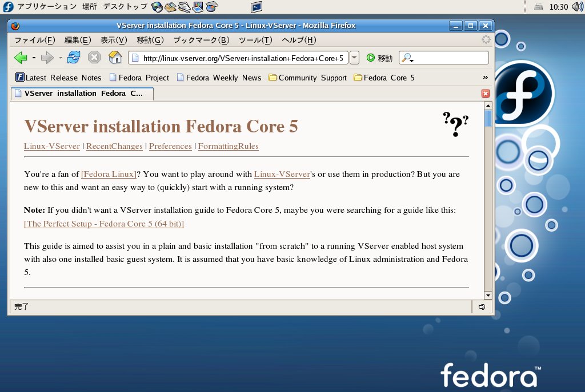Image resolution: width=585 pixels, height=392 pixels.
Task: Minimize the Firefox window
Action: tap(455, 26)
